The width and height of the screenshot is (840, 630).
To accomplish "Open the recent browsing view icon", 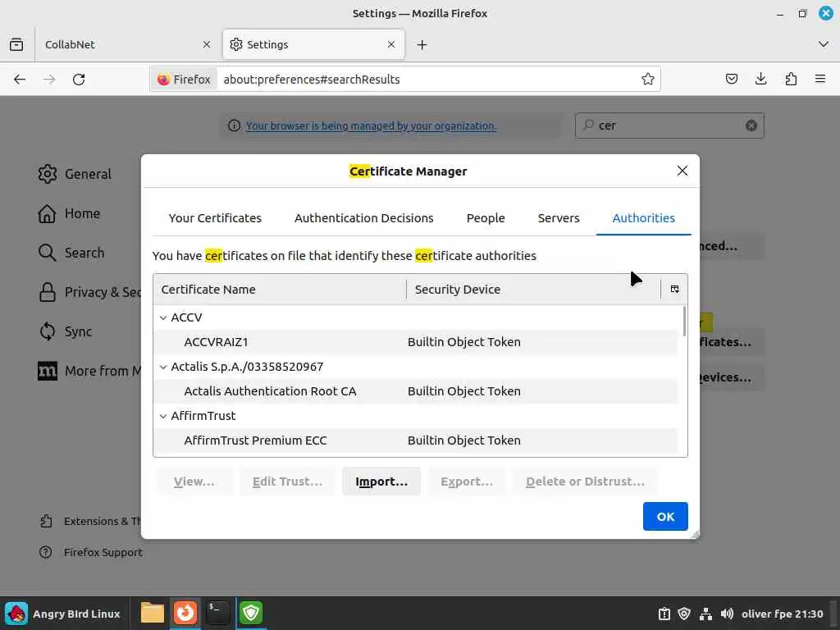I will pos(16,44).
